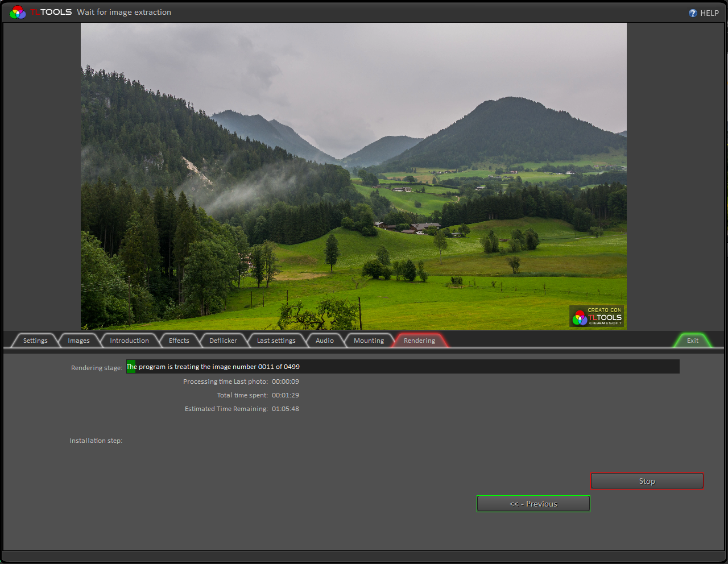
Task: Switch to the Settings tab
Action: coord(35,341)
